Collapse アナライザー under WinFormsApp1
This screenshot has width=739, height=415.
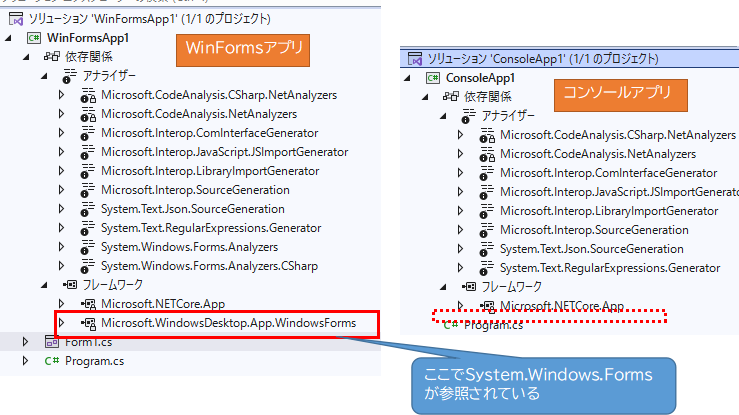(x=44, y=76)
